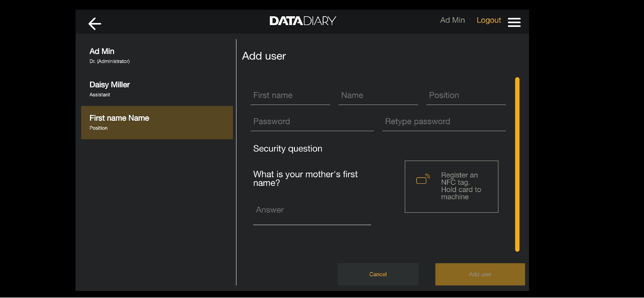This screenshot has width=644, height=298.
Task: Select First name Name entry in list
Action: coord(157,123)
